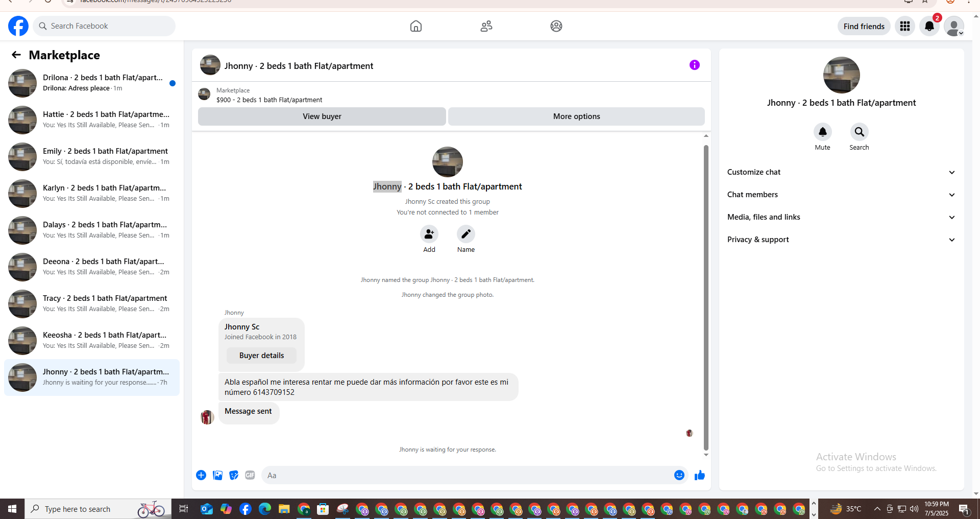980x519 pixels.
Task: Open Outlook from the taskbar
Action: pyautogui.click(x=206, y=509)
